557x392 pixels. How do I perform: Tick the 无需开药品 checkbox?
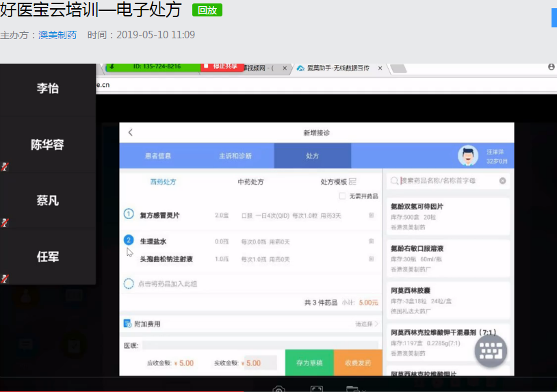342,196
